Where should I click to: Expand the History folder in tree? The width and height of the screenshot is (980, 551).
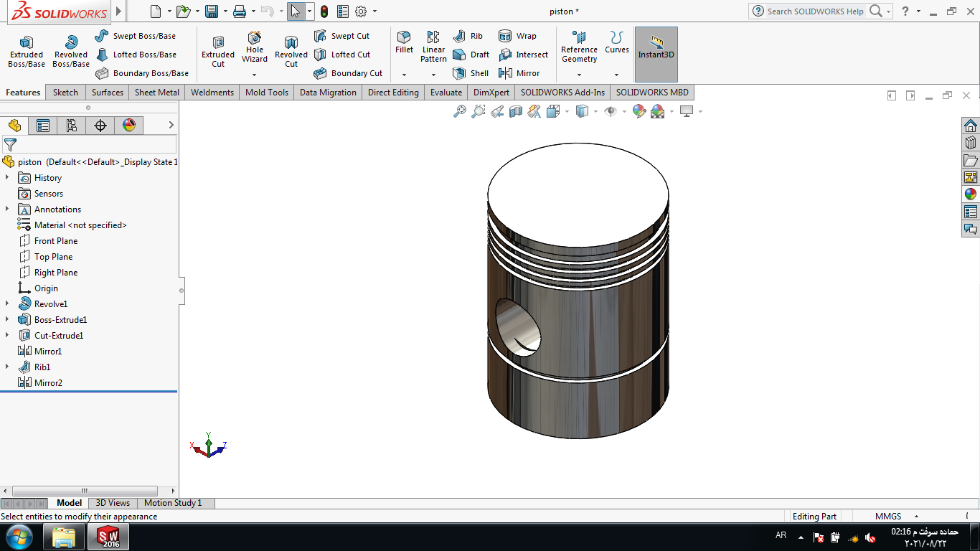(7, 178)
